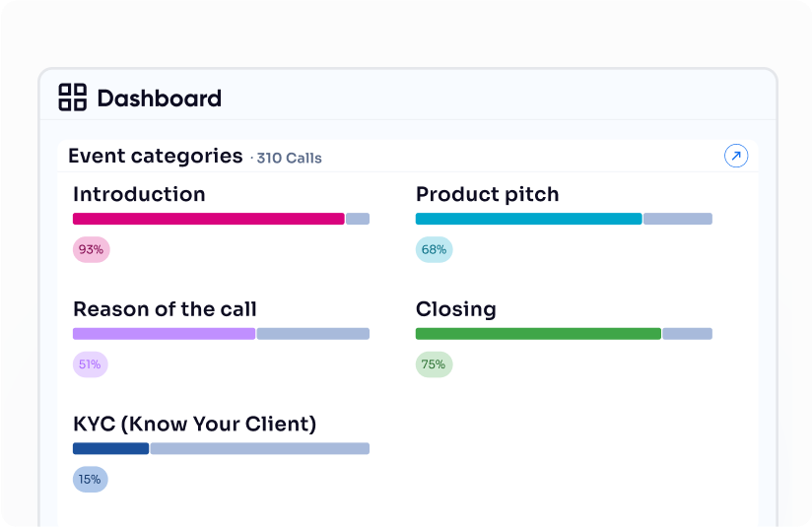Click the 15% KYC badge
Screen dimensions: 812x527
[x=90, y=480]
